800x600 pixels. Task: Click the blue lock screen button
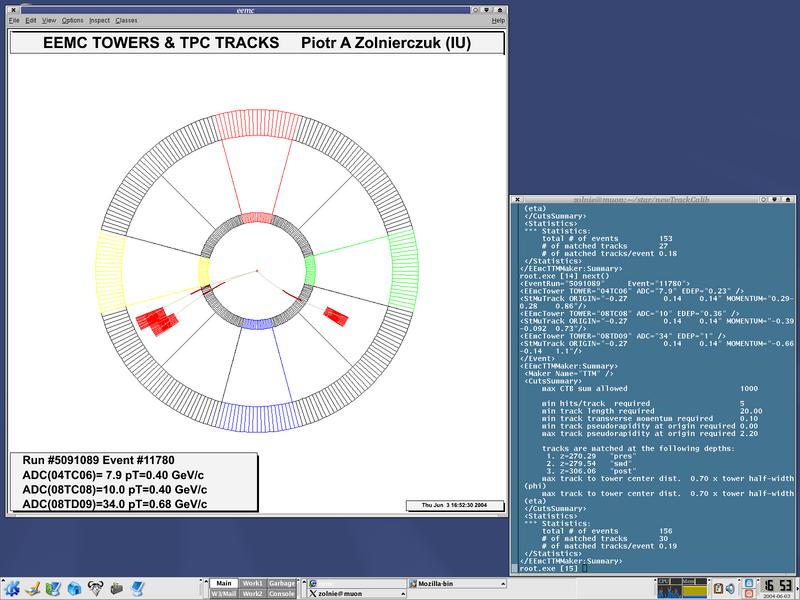click(x=748, y=583)
